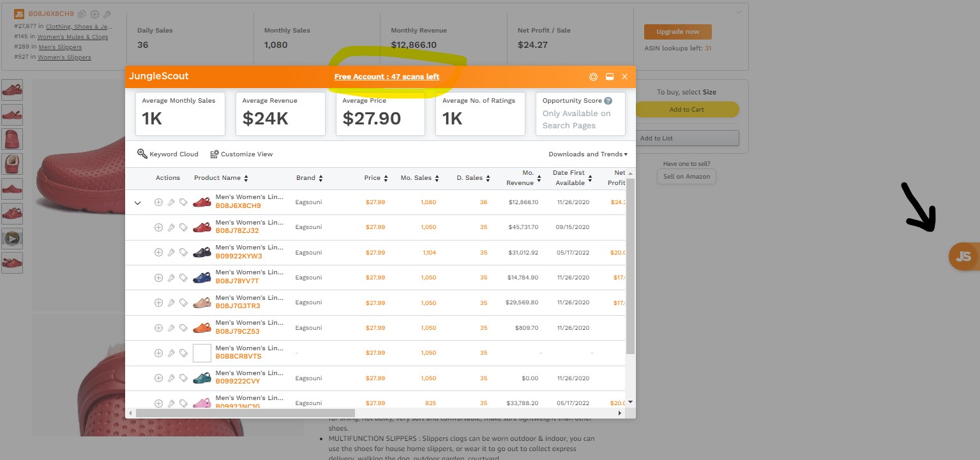Click the Keyword Cloud key icon

point(142,154)
